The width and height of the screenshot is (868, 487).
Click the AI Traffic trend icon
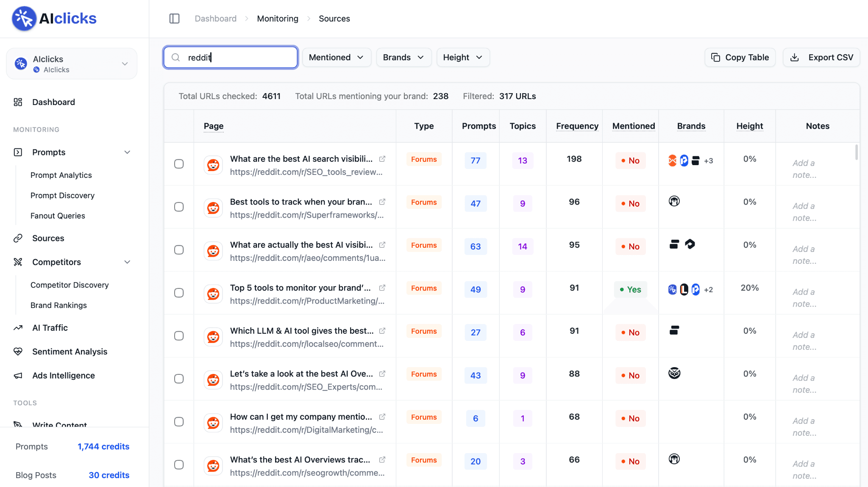point(18,328)
